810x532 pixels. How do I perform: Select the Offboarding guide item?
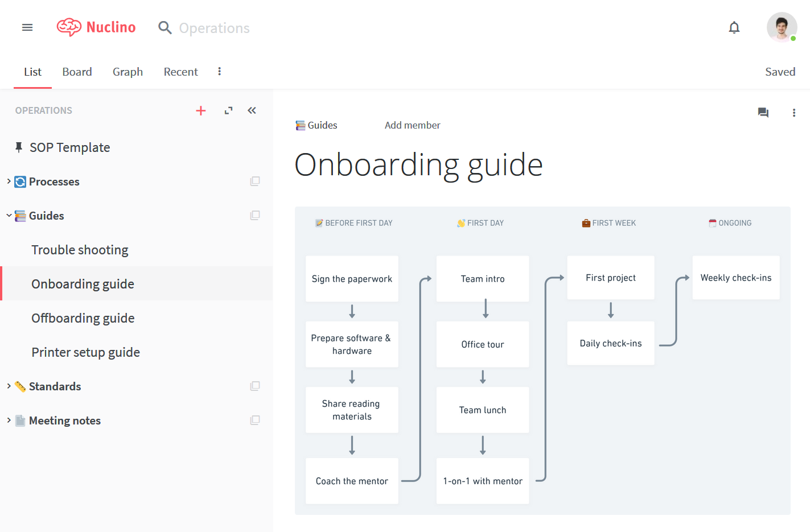83,317
